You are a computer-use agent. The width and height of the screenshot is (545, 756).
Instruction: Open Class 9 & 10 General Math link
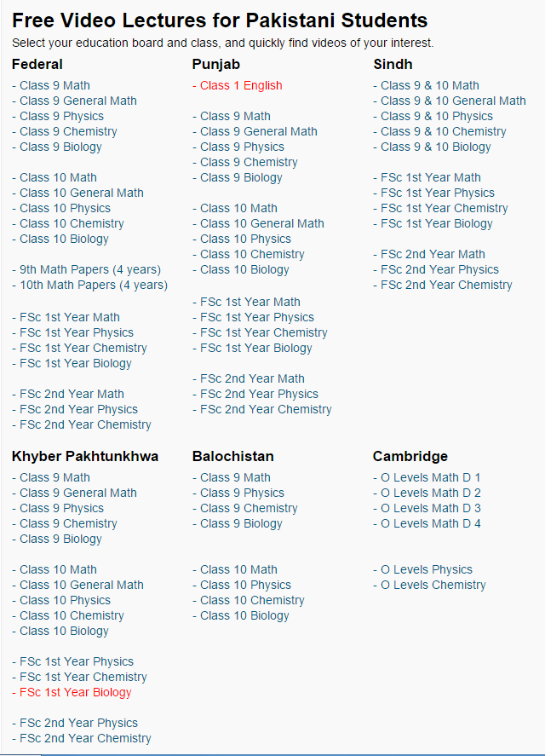click(453, 101)
